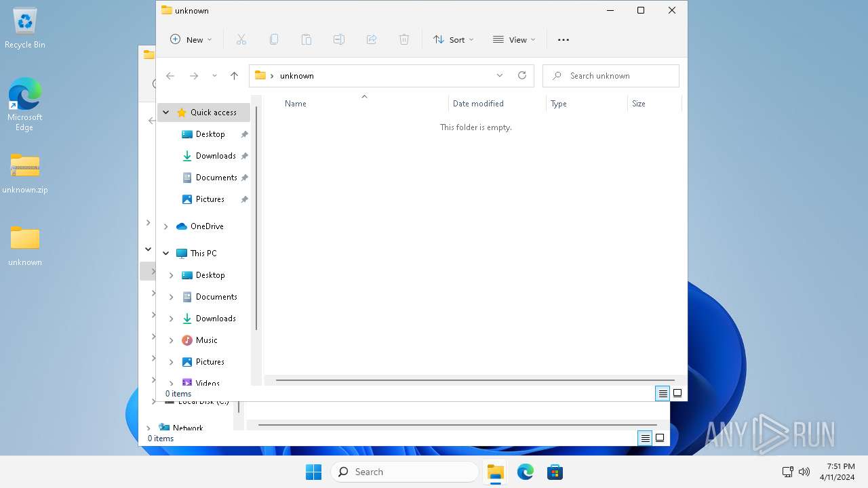Open recent locations dropdown chevron
The height and width of the screenshot is (488, 868).
click(214, 76)
